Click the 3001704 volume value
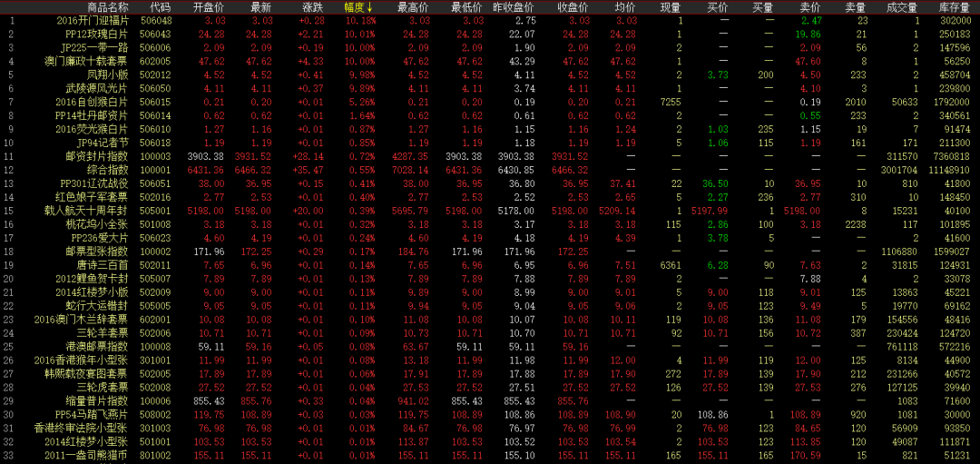Viewport: 980px width, 464px height. pyautogui.click(x=898, y=170)
